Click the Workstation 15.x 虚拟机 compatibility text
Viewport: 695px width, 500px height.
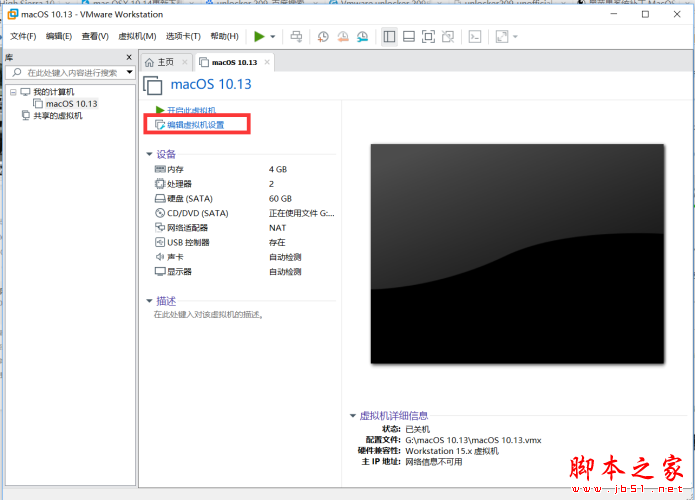coord(452,451)
